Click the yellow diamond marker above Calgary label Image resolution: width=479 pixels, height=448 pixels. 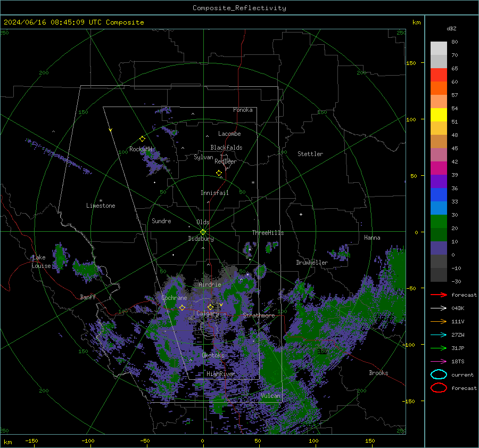click(x=210, y=307)
